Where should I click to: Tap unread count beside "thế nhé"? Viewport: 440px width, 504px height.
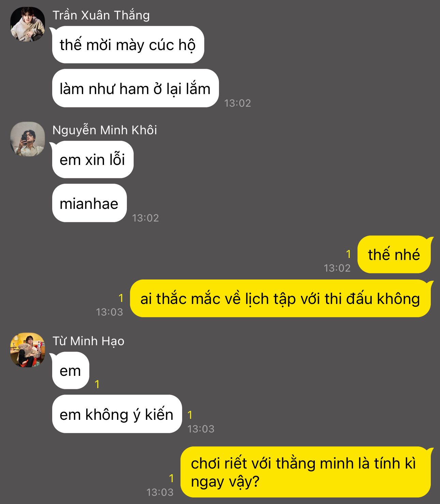point(348,254)
